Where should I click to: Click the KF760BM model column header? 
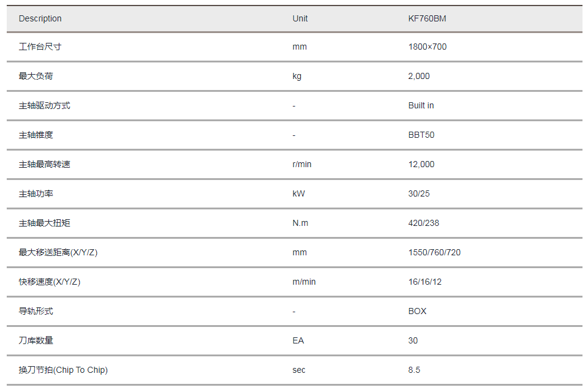(427, 18)
